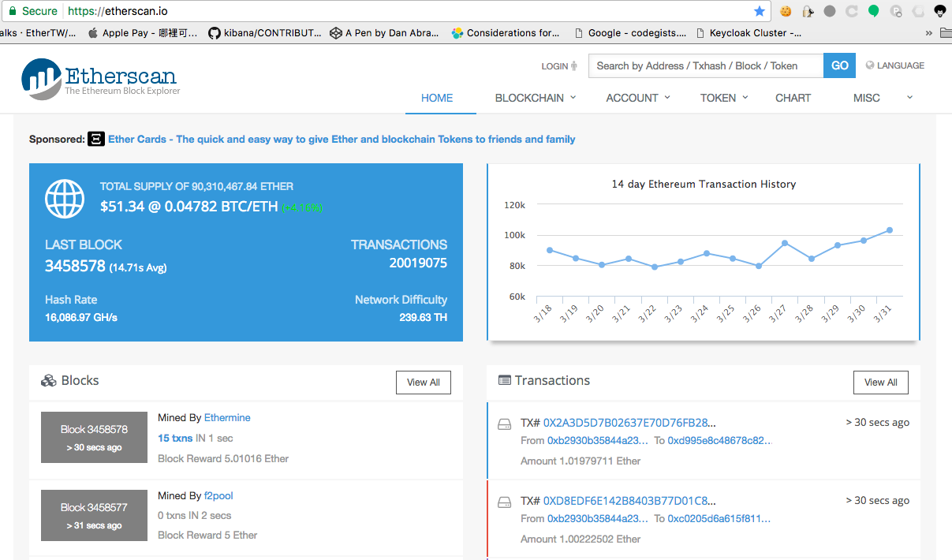The image size is (952, 560).
Task: Expand the MISC menu
Action: point(883,98)
